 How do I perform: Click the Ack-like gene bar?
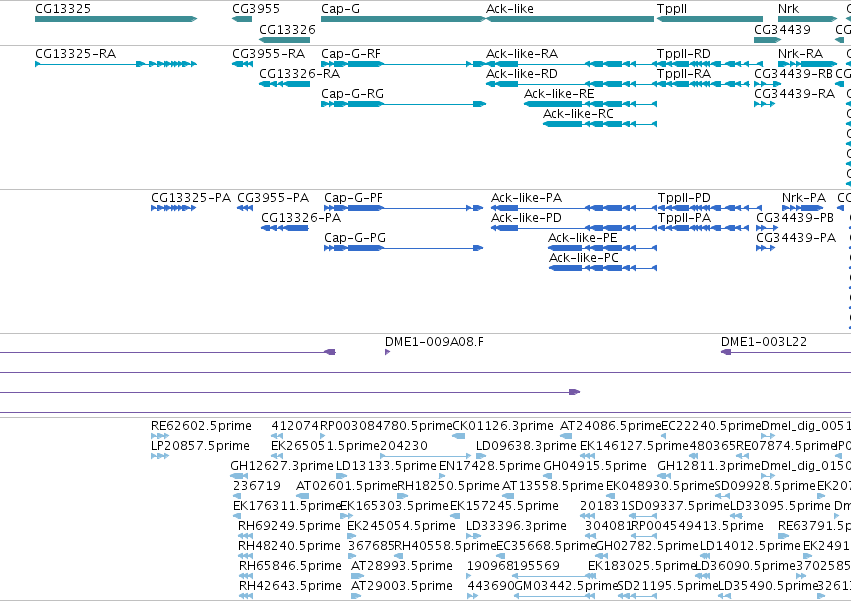[x=570, y=19]
